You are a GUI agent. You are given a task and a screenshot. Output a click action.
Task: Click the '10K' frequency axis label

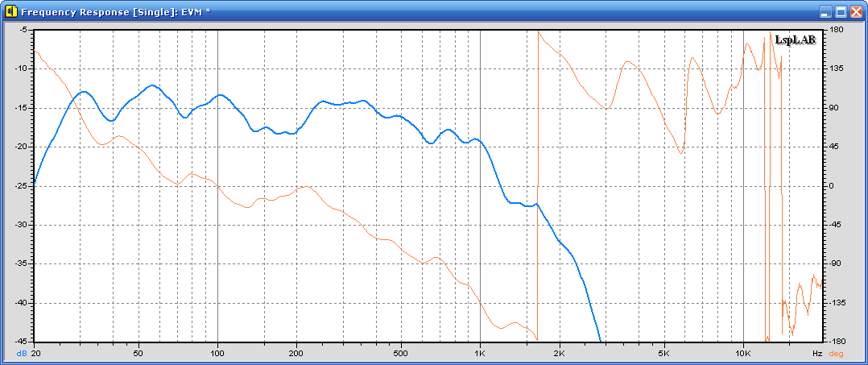coord(743,353)
